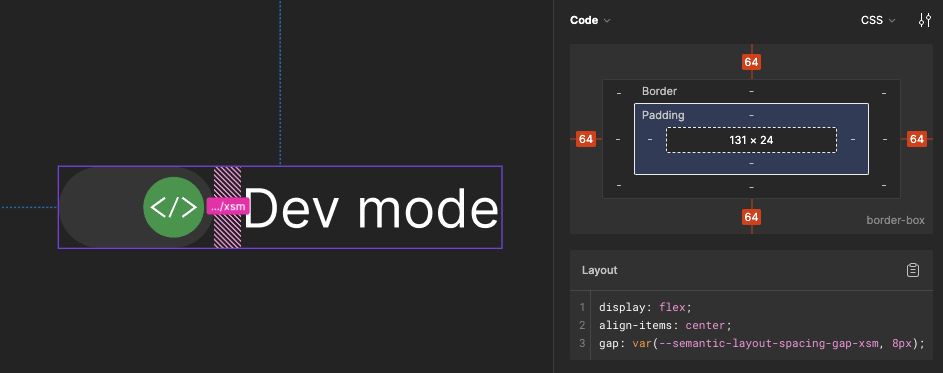
Task: Click the right 64 margin badge
Action: [917, 139]
